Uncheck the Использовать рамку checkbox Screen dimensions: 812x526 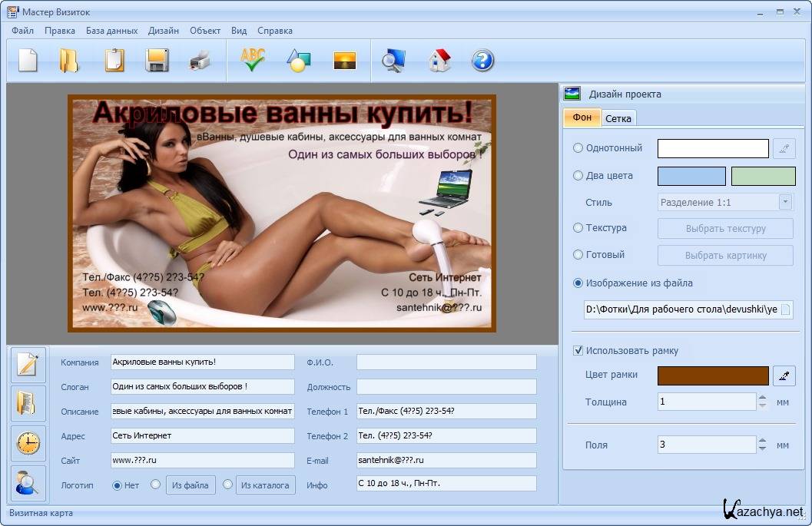tap(578, 351)
